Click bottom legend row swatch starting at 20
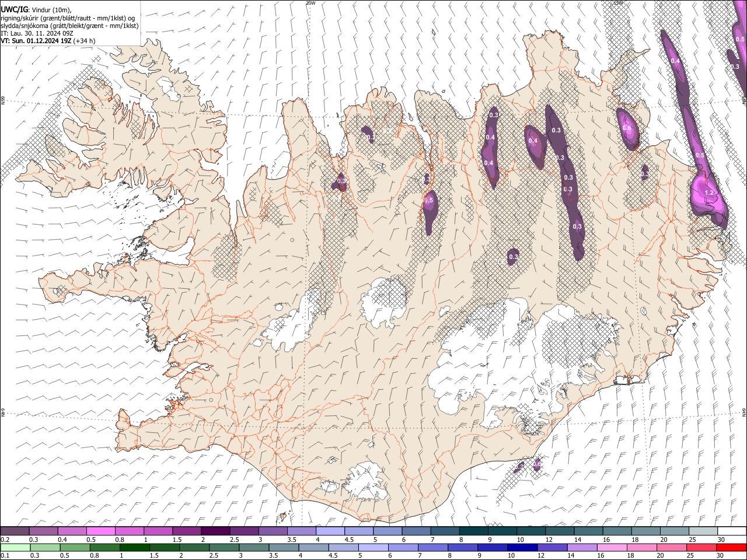 tap(671, 547)
